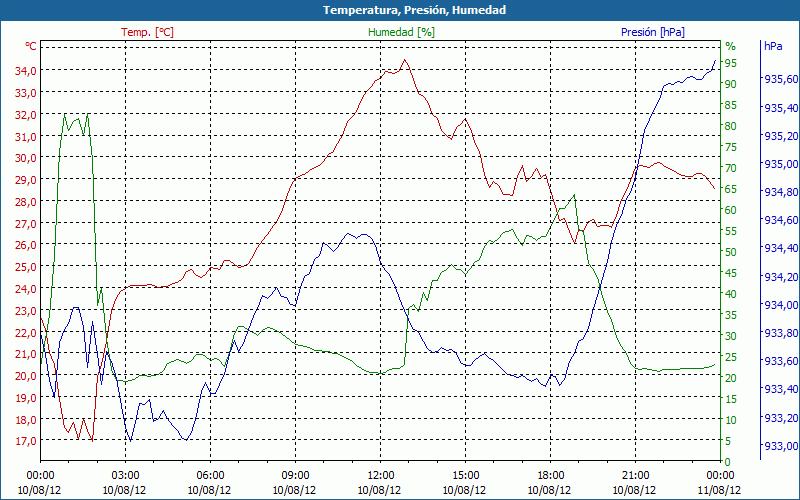Click the '22,0' temperature axis value
This screenshot has width=800, height=500.
[x=26, y=332]
